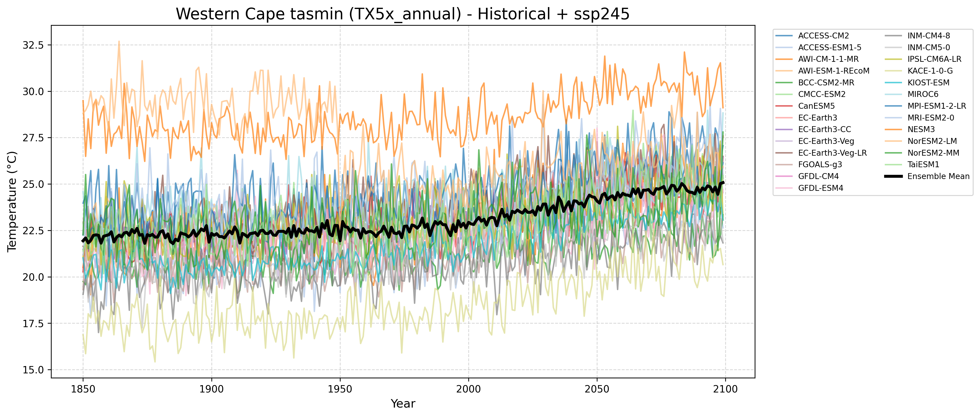The width and height of the screenshot is (980, 417).
Task: Click the chart title text
Action: [403, 14]
